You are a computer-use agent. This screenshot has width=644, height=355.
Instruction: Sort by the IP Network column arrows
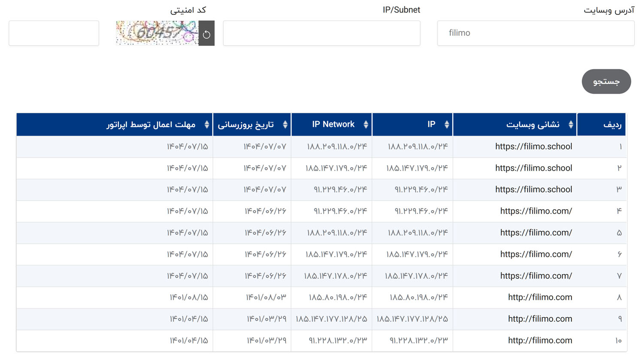coord(366,125)
